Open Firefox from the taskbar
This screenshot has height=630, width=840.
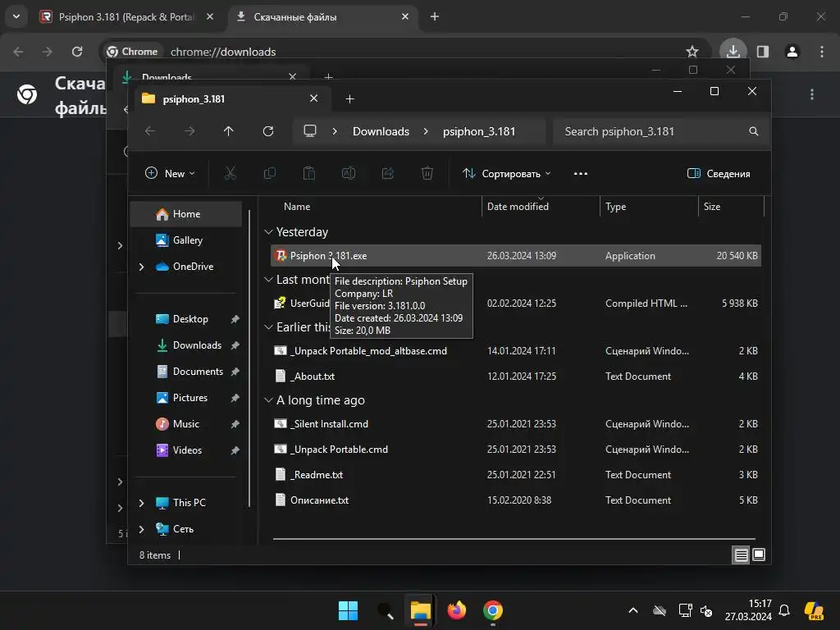coord(456,610)
